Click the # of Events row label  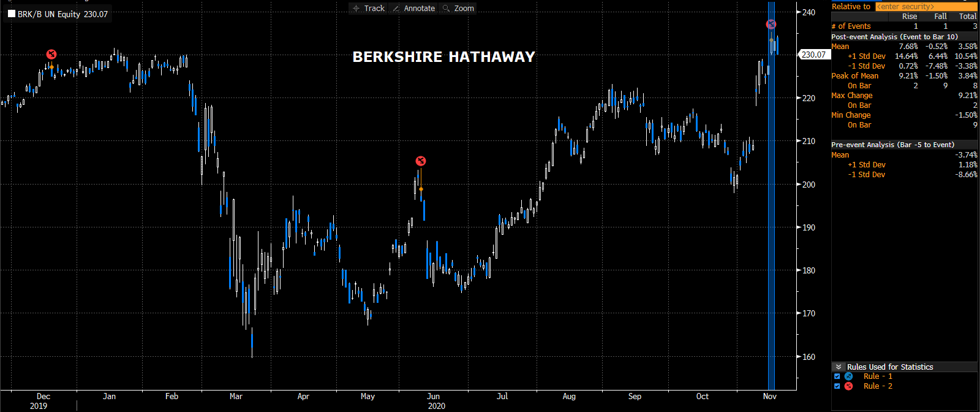(851, 26)
